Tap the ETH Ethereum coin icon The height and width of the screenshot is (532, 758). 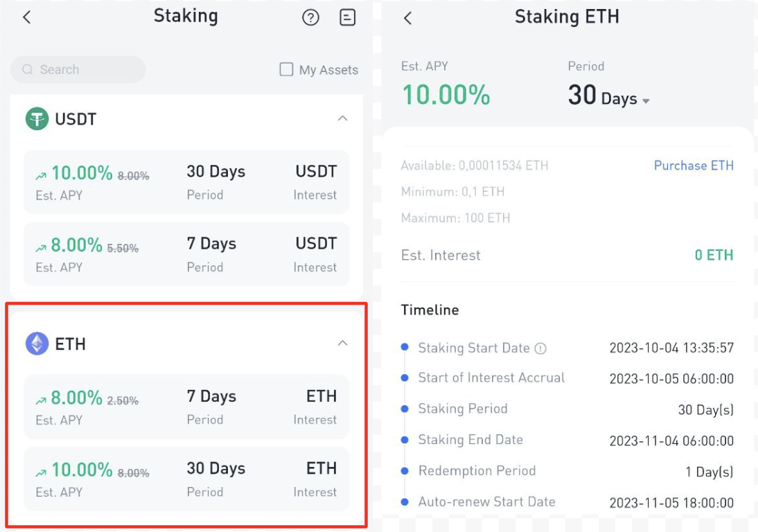37,344
